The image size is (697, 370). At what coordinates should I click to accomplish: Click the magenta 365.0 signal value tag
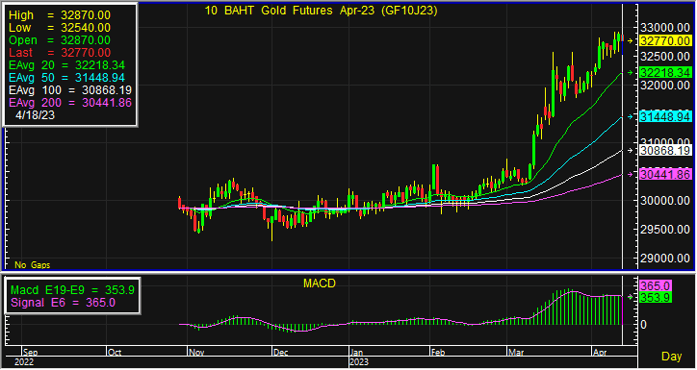(655, 286)
